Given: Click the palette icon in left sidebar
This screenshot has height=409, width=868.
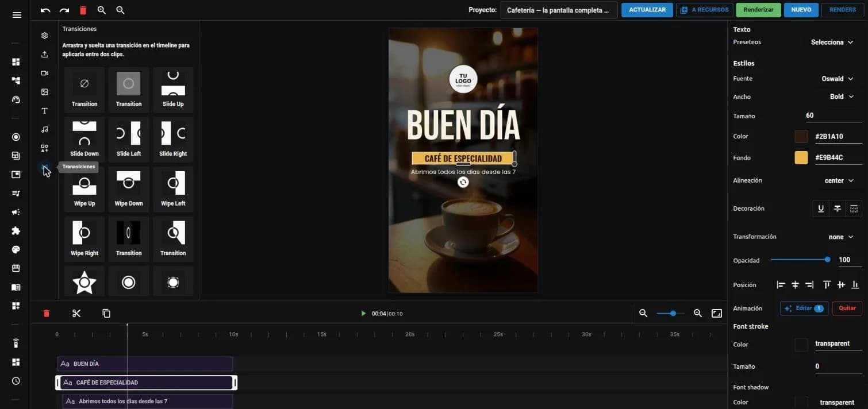Looking at the screenshot, I should pos(16,249).
